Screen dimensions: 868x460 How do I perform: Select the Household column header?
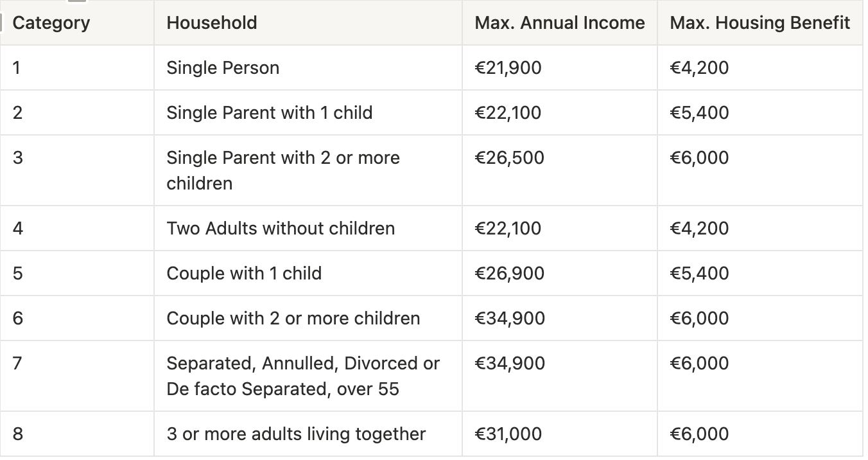[308, 23]
